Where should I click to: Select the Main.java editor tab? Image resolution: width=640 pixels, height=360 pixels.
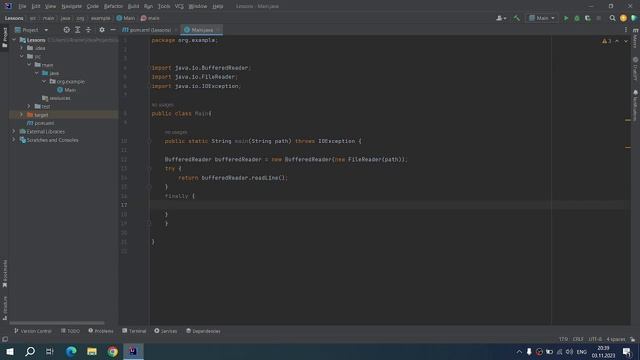pyautogui.click(x=202, y=30)
